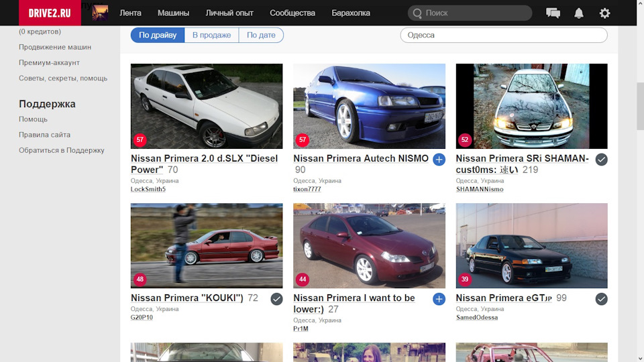The image size is (644, 362).
Task: Click the Одесса city filter field
Action: pyautogui.click(x=504, y=35)
